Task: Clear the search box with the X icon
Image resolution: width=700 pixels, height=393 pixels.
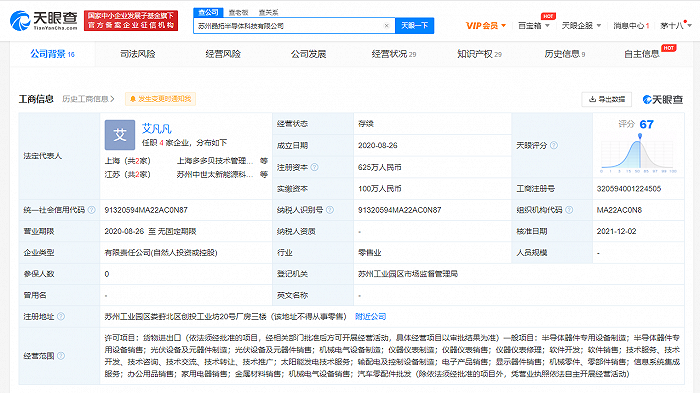Action: (387, 26)
